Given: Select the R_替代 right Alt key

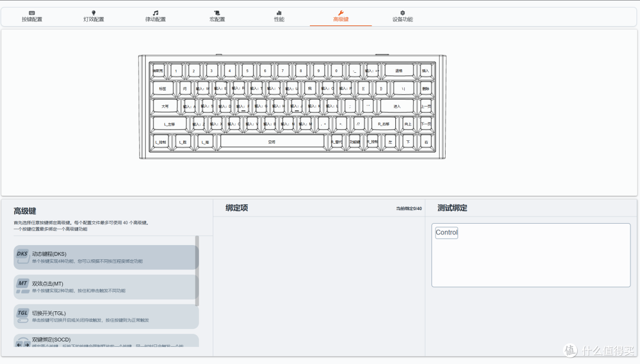Looking at the screenshot, I should pyautogui.click(x=337, y=142).
